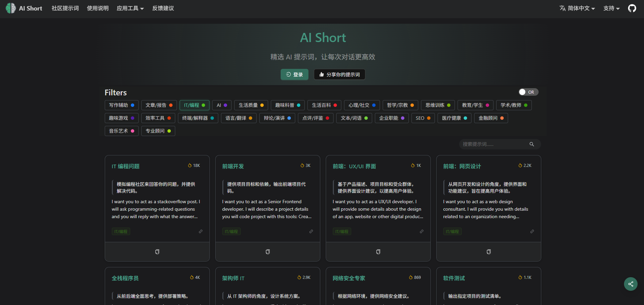Expand the 应用工具 dropdown menu
This screenshot has height=305, width=644.
pyautogui.click(x=130, y=8)
